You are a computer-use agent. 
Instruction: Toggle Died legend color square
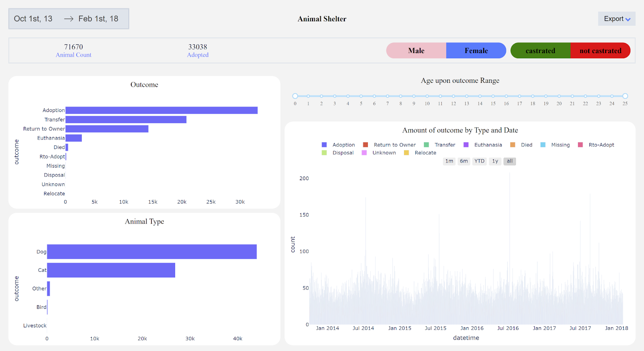coord(513,145)
